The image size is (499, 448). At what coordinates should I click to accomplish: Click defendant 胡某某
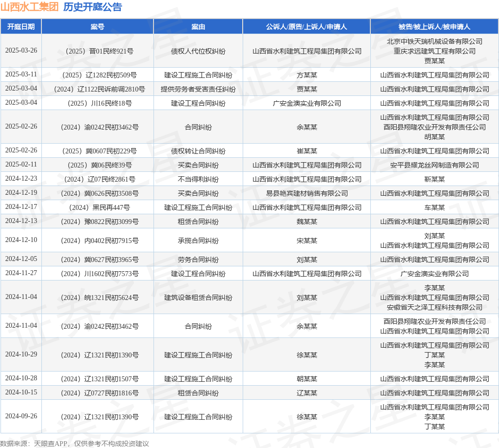point(434,137)
